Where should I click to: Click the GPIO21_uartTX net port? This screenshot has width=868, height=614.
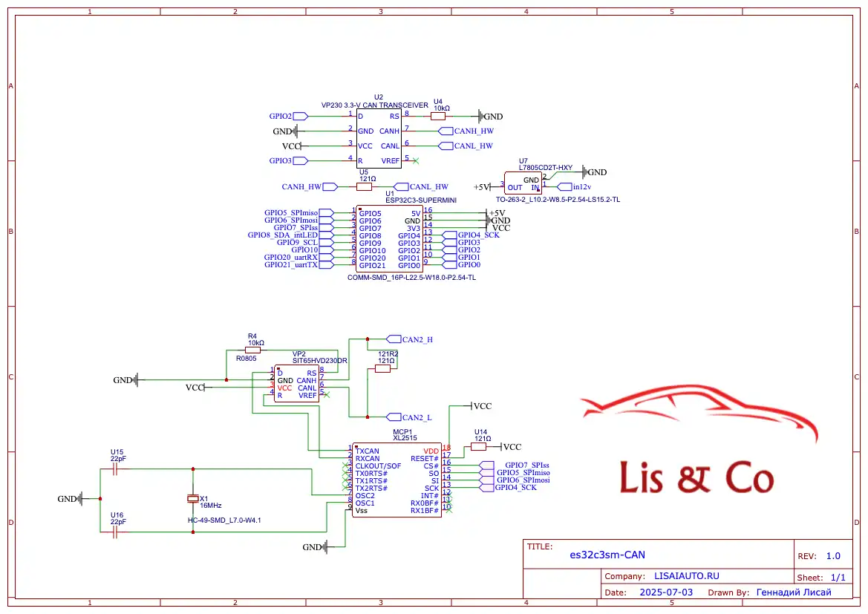[x=326, y=264]
